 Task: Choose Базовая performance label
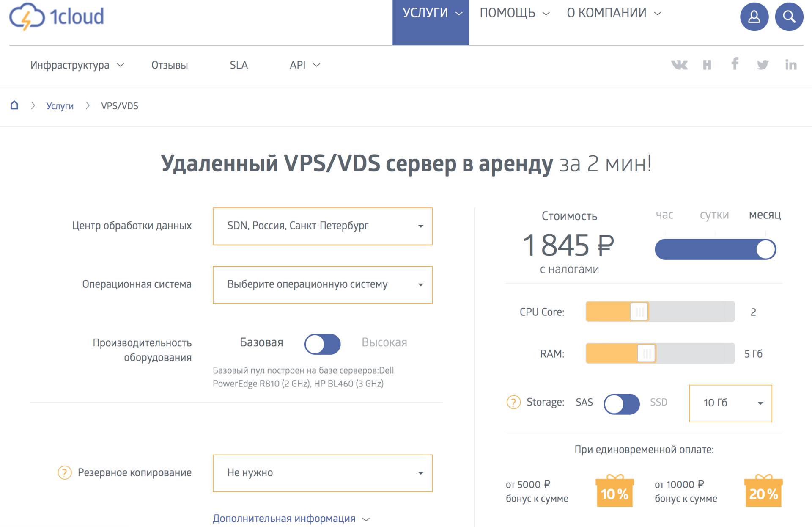(x=261, y=342)
